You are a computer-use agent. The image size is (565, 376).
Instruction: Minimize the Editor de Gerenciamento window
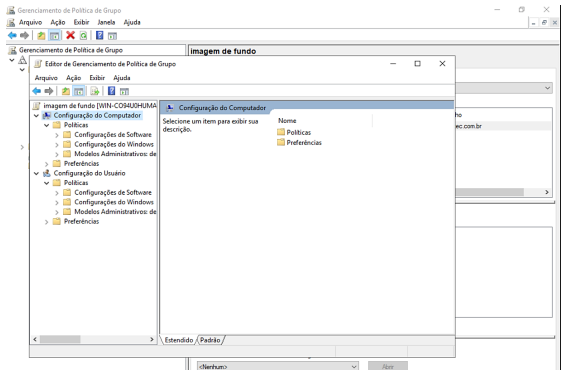point(393,63)
